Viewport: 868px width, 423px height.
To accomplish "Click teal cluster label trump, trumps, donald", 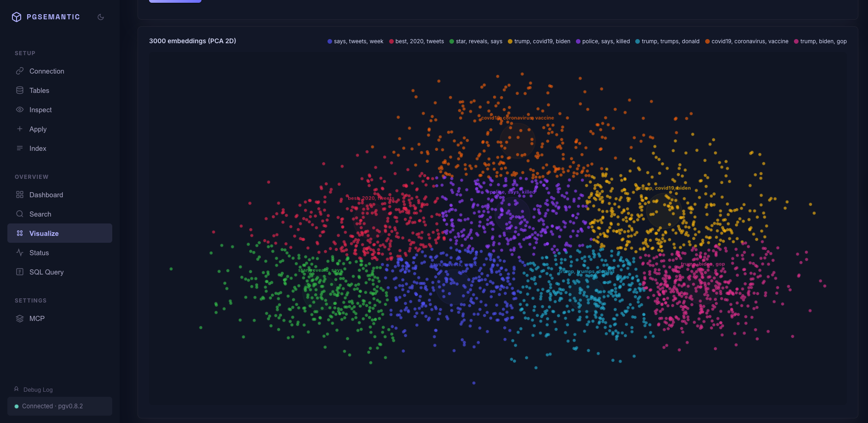I will click(x=586, y=271).
